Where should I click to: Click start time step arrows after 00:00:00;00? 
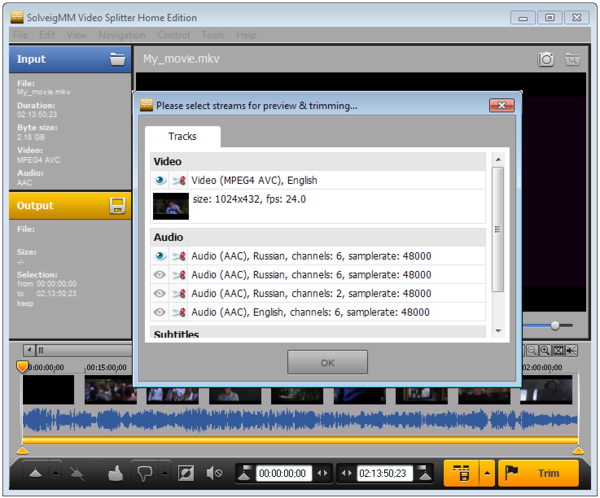pos(323,474)
